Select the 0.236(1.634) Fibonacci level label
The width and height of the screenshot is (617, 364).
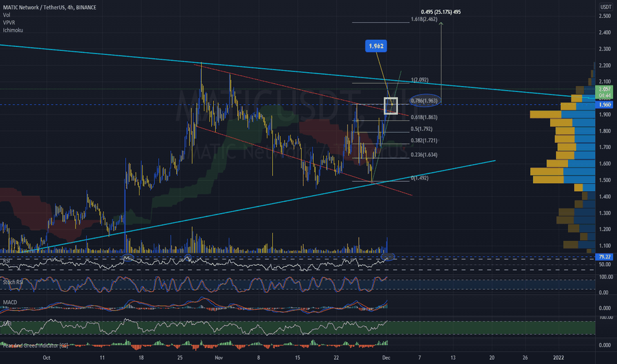click(x=424, y=155)
